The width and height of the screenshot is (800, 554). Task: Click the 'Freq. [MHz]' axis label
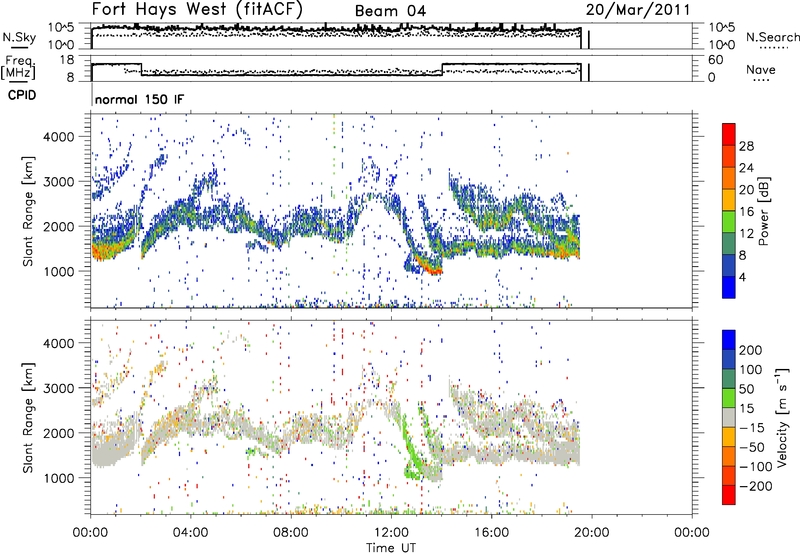[x=18, y=67]
